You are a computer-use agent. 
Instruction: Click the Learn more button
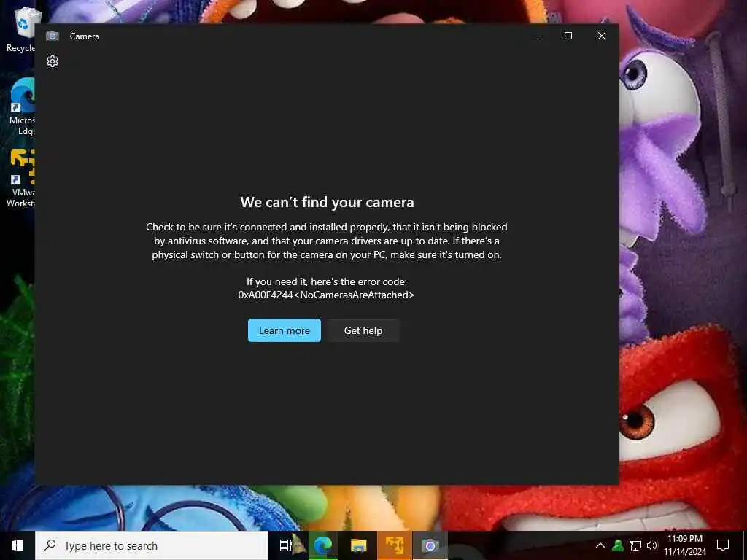point(285,330)
